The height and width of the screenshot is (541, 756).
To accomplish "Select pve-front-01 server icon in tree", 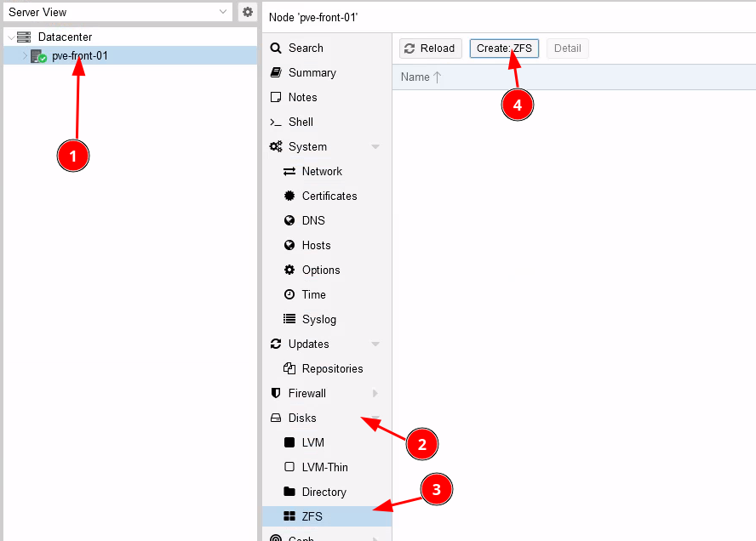I will [38, 56].
